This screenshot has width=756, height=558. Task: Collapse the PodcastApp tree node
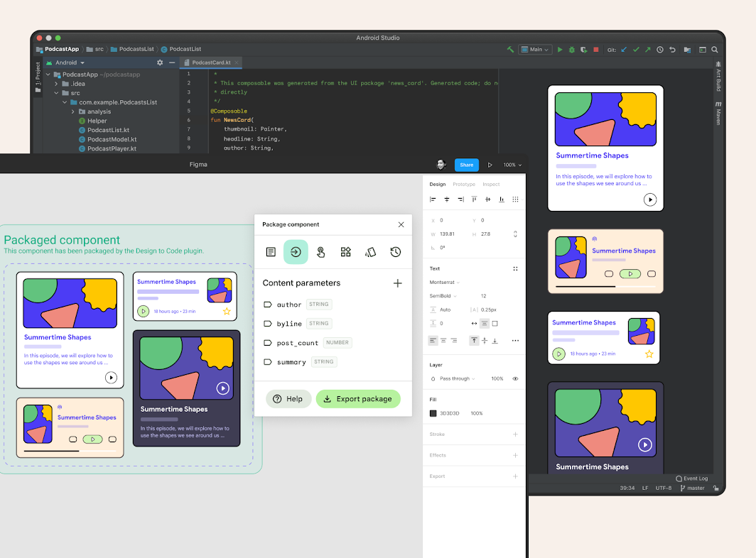[x=48, y=75]
